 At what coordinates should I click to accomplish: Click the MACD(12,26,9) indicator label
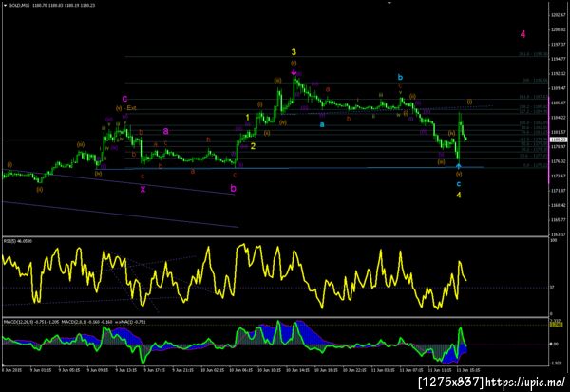click(31, 322)
